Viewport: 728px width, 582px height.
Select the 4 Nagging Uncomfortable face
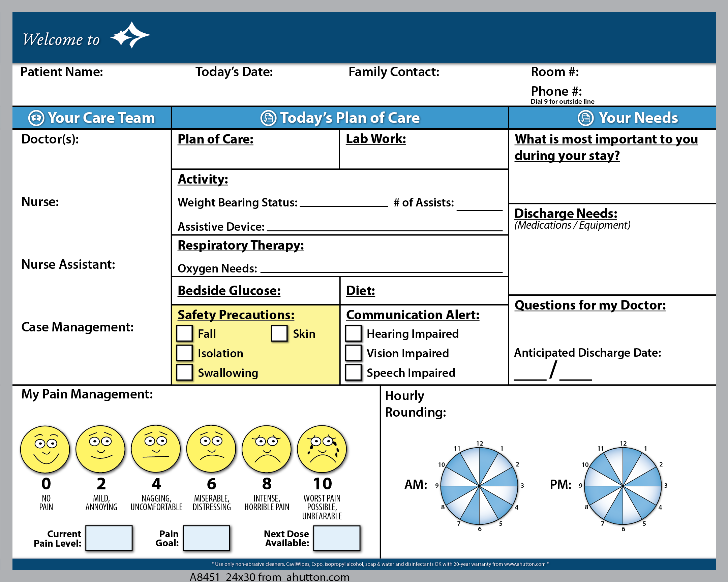(156, 449)
